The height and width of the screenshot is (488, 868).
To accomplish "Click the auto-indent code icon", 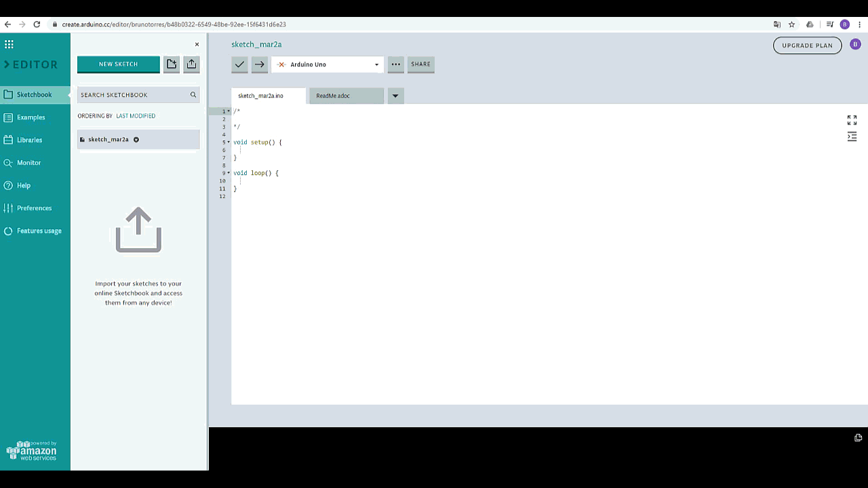I will pos(852,137).
